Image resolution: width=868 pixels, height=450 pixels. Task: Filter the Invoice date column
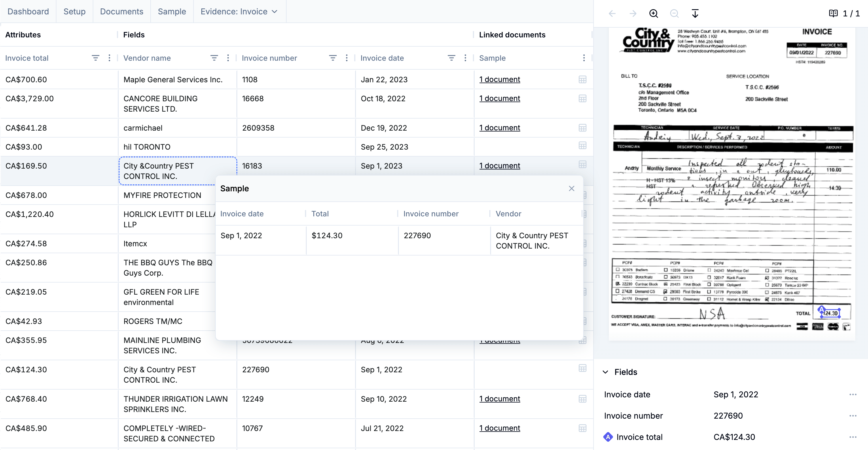pos(451,58)
